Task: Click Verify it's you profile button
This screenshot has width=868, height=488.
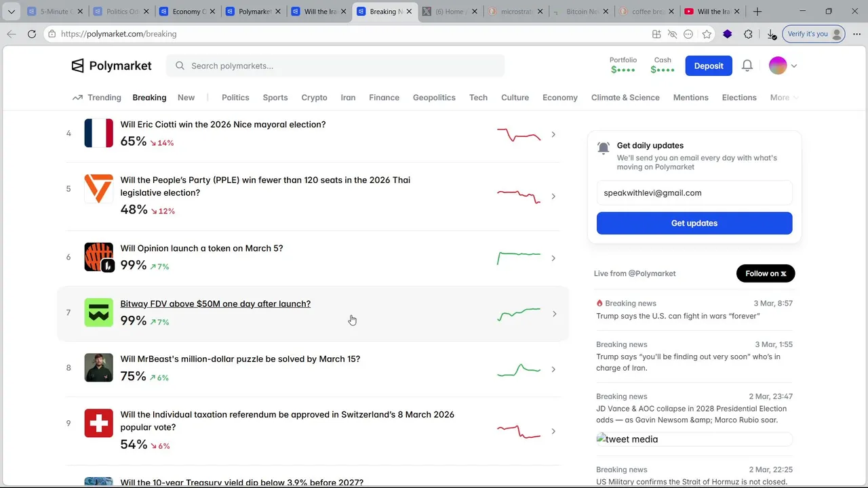Action: tap(814, 34)
